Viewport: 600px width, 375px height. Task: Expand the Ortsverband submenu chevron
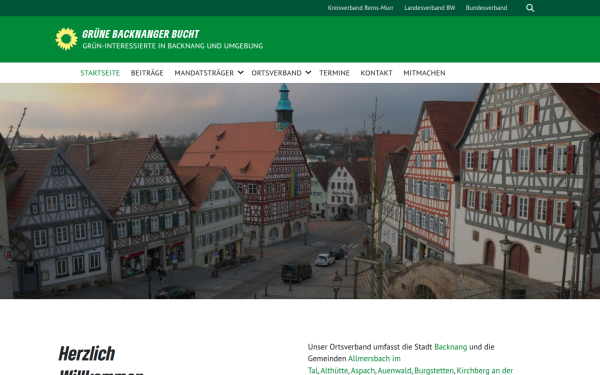click(x=308, y=72)
